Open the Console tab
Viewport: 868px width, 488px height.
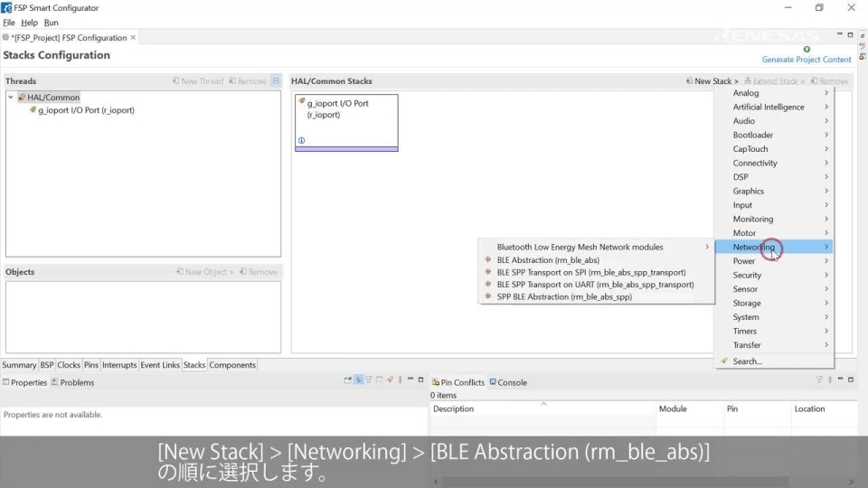pyautogui.click(x=512, y=382)
